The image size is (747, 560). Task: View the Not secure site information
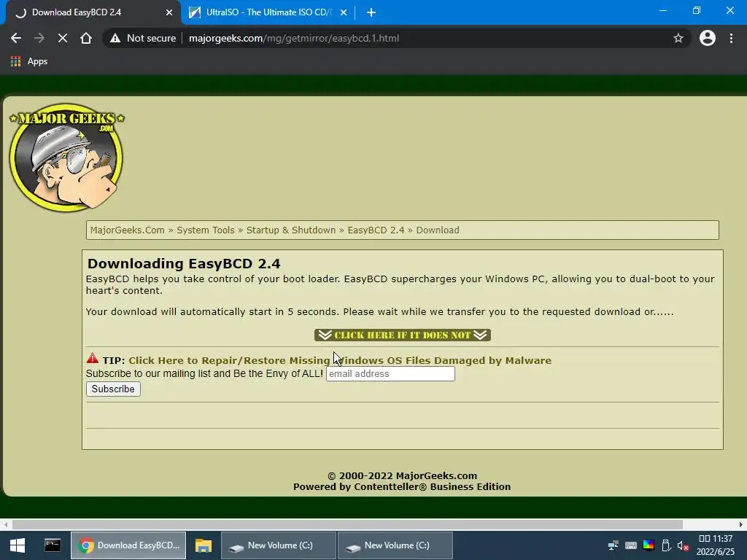143,38
